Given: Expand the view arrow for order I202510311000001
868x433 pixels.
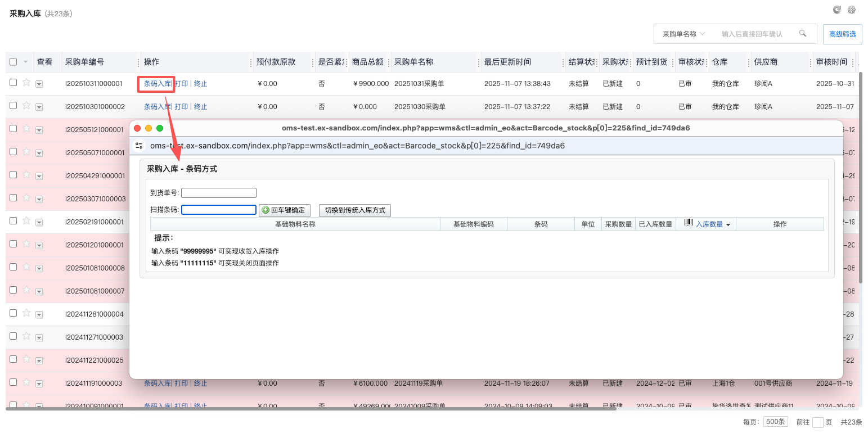Looking at the screenshot, I should (x=39, y=84).
